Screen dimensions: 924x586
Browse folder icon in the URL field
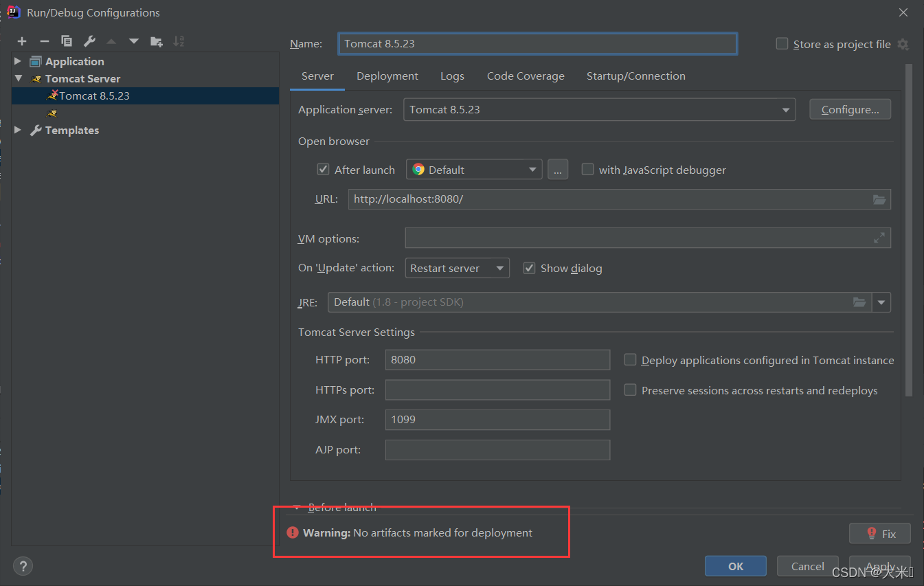click(x=879, y=199)
